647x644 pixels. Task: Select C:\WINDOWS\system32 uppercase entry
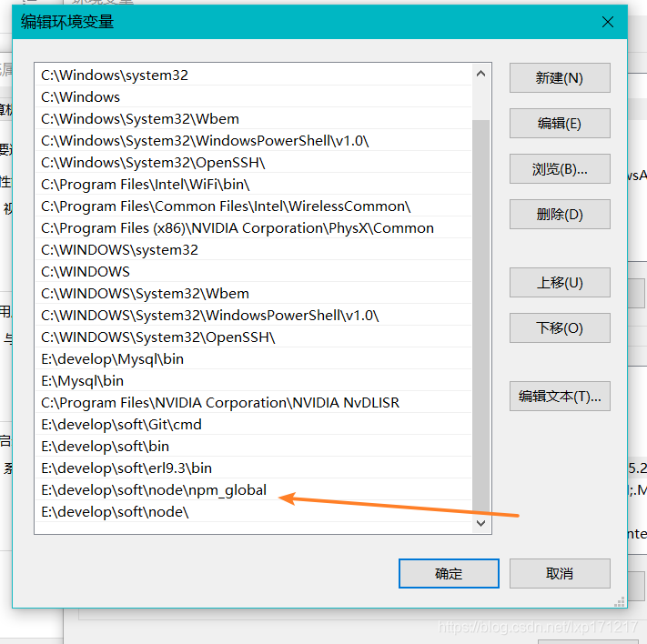[253, 250]
